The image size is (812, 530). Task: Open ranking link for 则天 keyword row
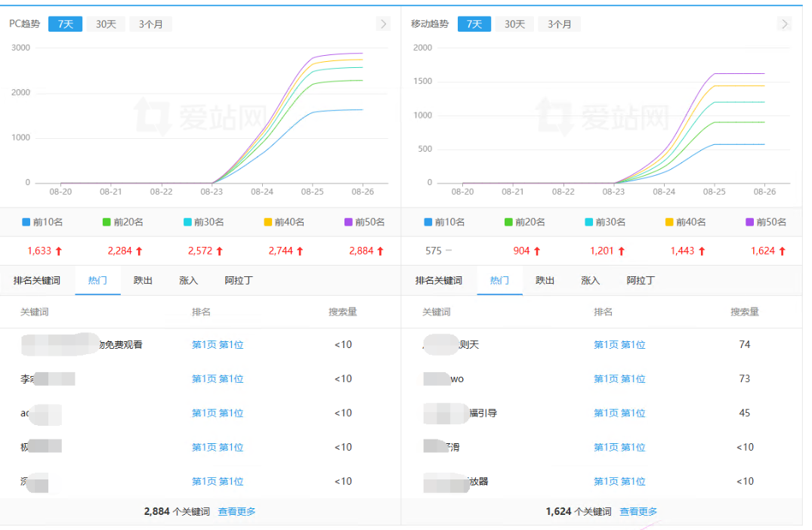619,345
